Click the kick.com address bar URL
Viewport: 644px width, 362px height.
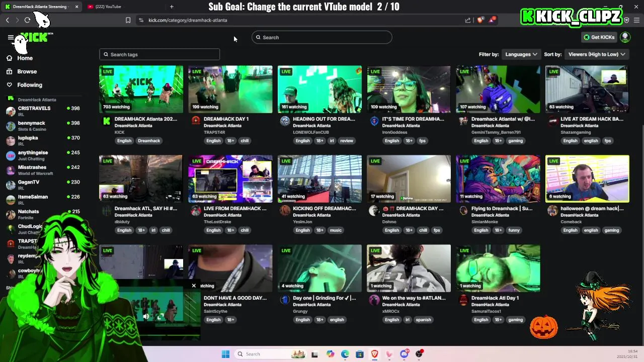pyautogui.click(x=188, y=20)
